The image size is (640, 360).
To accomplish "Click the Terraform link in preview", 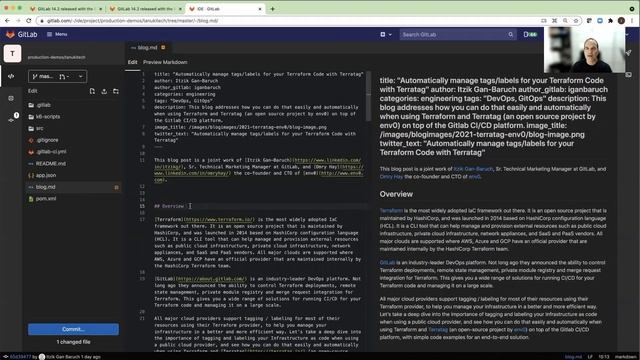I will pyautogui.click(x=391, y=211).
